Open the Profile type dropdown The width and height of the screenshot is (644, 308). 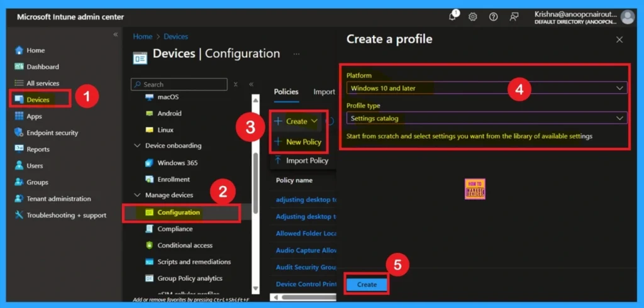point(486,118)
